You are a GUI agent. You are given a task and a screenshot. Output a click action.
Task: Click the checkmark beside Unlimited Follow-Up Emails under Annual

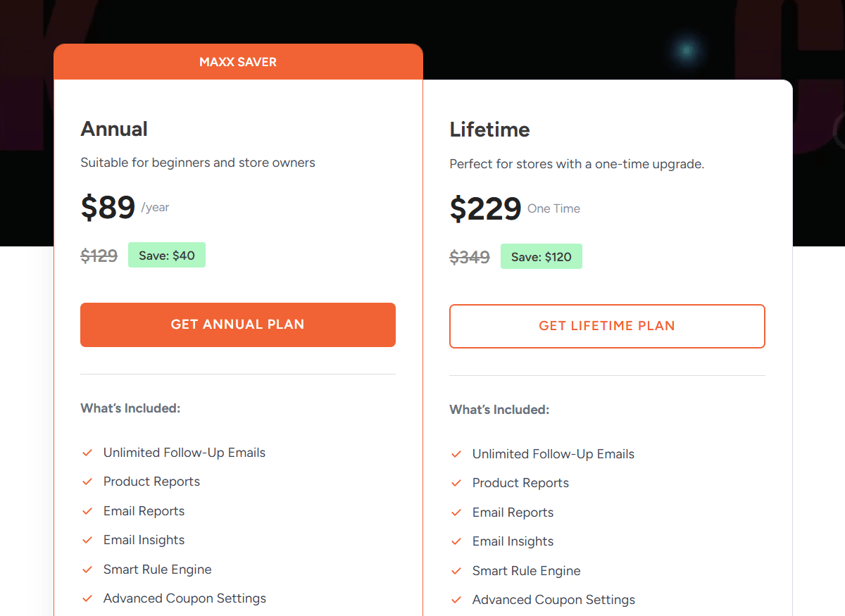87,453
